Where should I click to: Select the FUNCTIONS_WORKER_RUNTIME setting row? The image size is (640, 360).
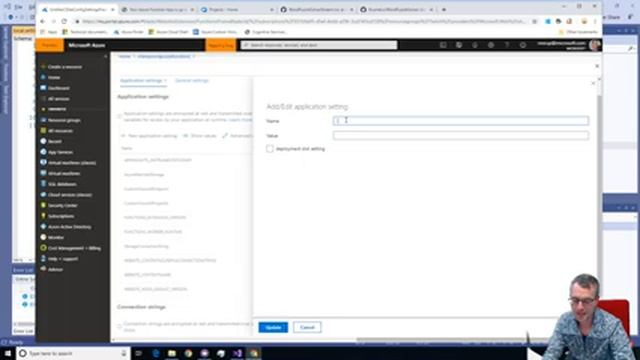(x=153, y=231)
